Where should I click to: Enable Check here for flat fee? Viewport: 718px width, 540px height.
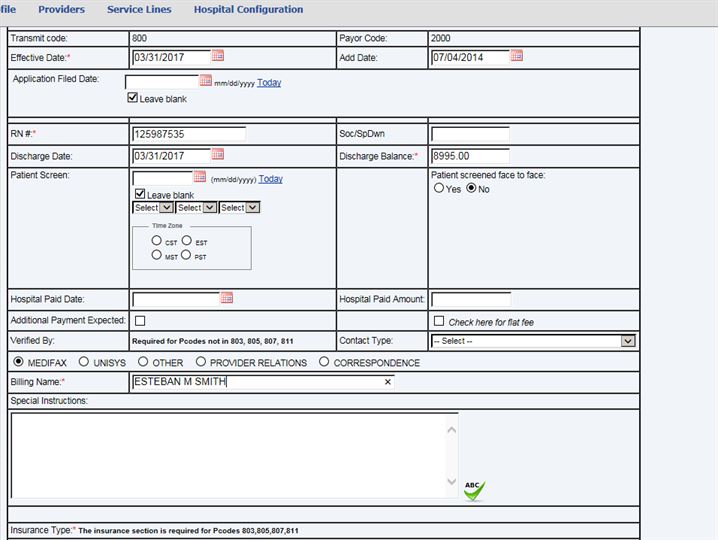click(439, 321)
